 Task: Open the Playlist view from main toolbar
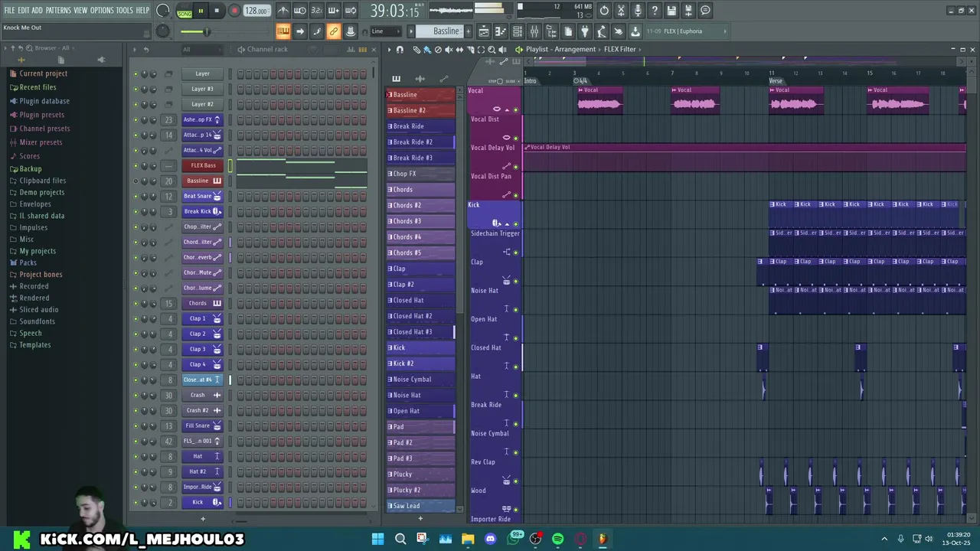point(484,31)
